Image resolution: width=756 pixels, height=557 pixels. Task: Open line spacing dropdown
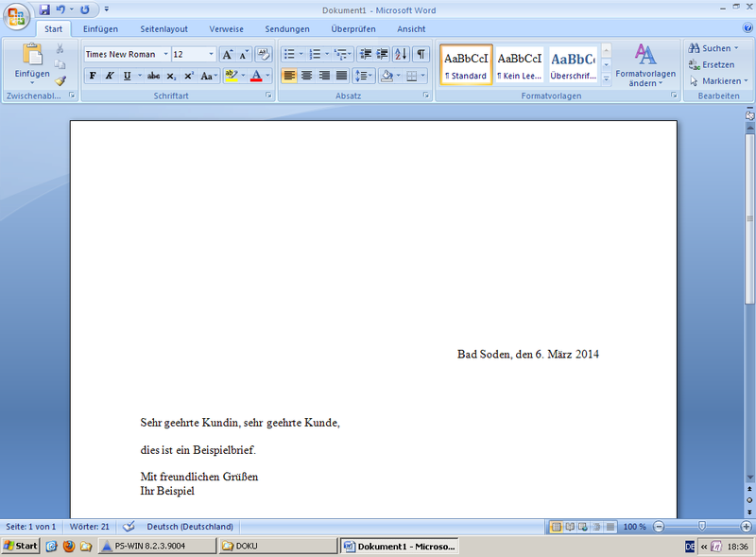(x=364, y=76)
